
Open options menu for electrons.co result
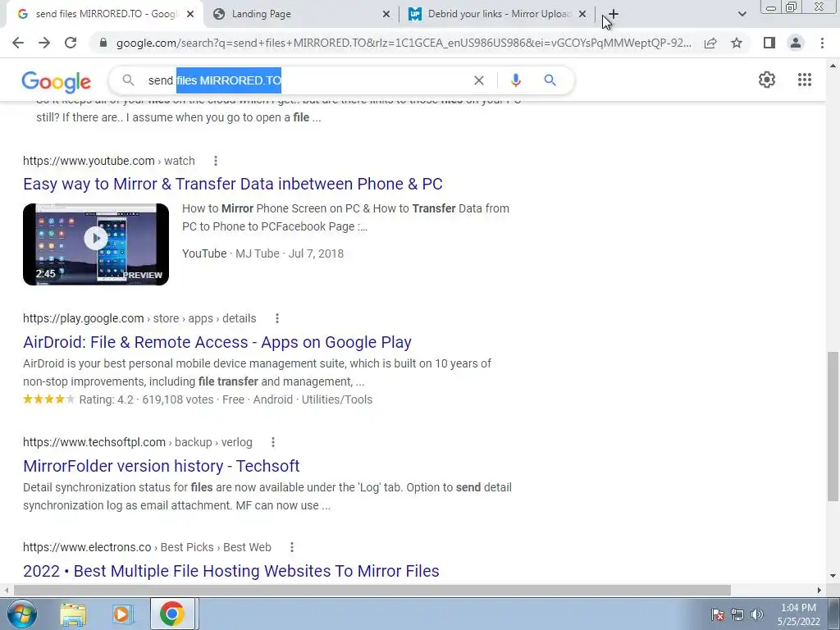pos(291,547)
